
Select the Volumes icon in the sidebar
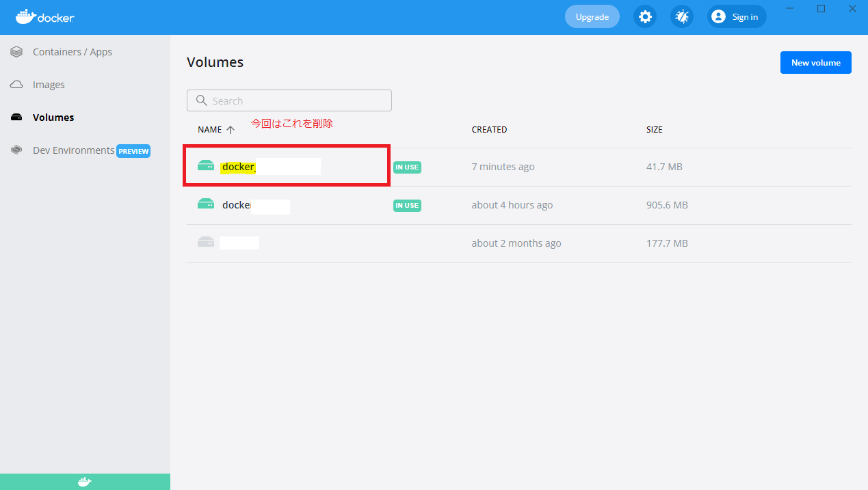(x=16, y=117)
